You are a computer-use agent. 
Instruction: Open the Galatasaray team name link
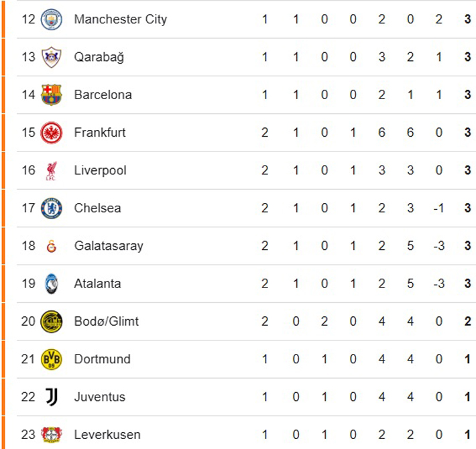click(109, 246)
